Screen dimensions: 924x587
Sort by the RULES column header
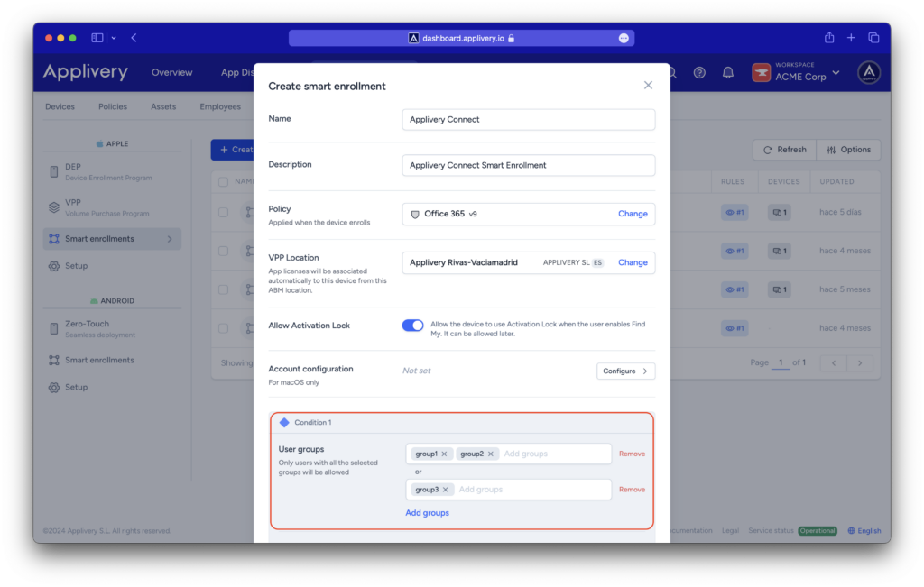(x=733, y=182)
